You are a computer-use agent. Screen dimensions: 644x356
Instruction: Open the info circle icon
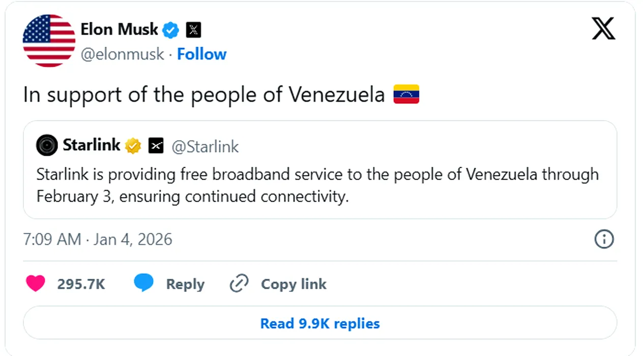[x=604, y=239]
